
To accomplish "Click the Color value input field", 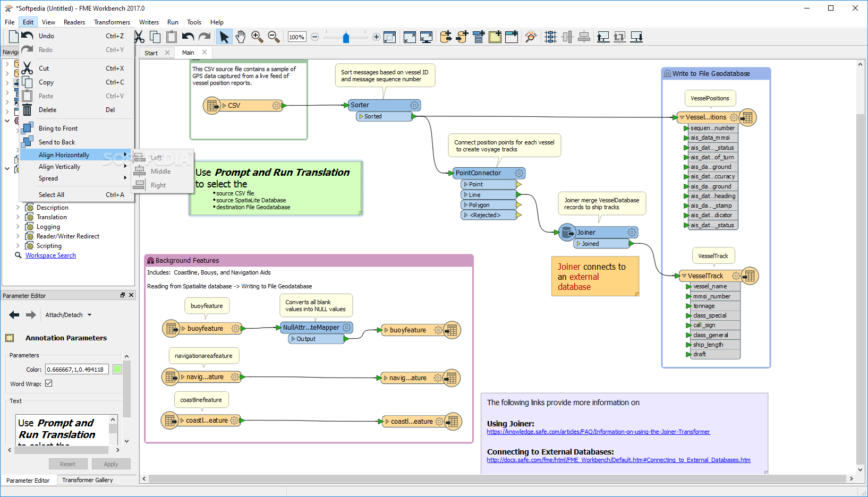I will [77, 370].
